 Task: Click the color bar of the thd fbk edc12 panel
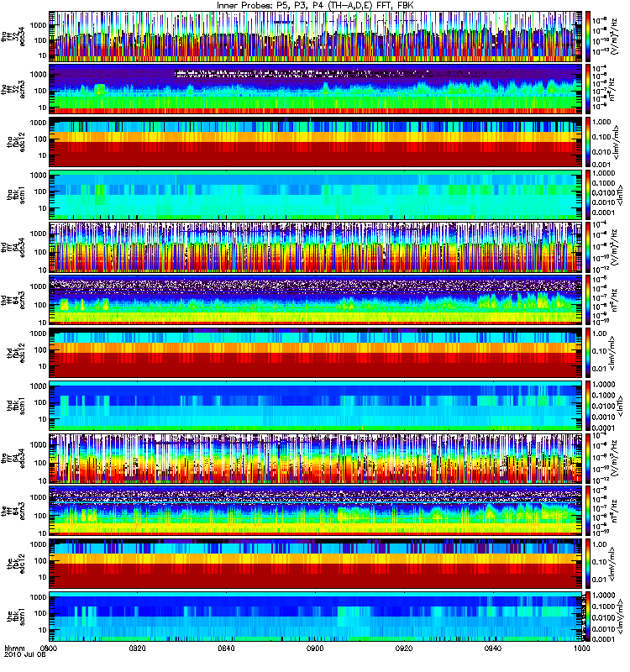pos(587,352)
